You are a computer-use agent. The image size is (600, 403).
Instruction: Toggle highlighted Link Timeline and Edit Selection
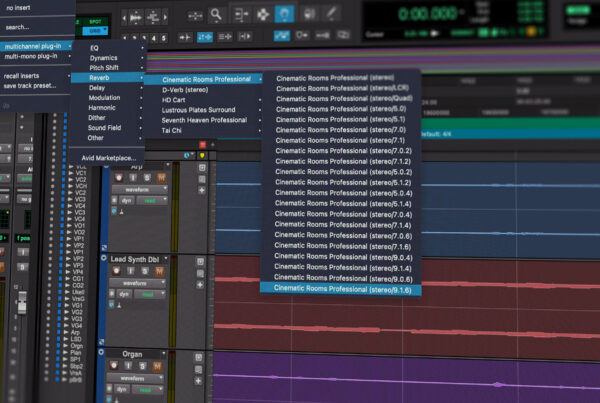205,37
